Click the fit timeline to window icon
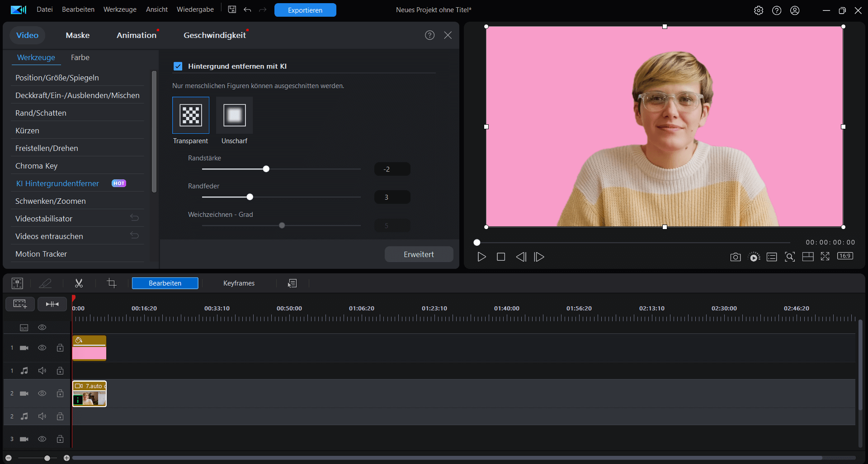Viewport: 868px width, 464px height. [x=52, y=304]
